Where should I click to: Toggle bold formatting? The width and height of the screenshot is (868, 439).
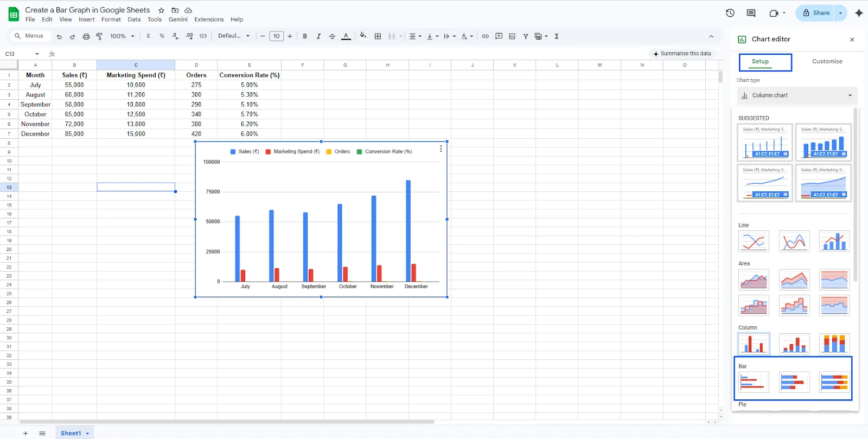click(x=305, y=36)
